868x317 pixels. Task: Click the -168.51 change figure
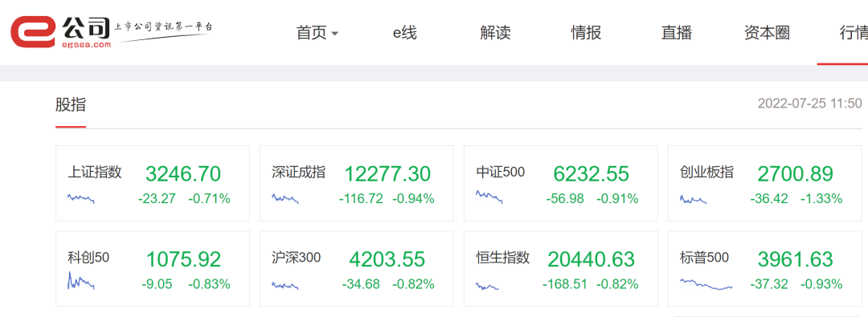pos(565,284)
